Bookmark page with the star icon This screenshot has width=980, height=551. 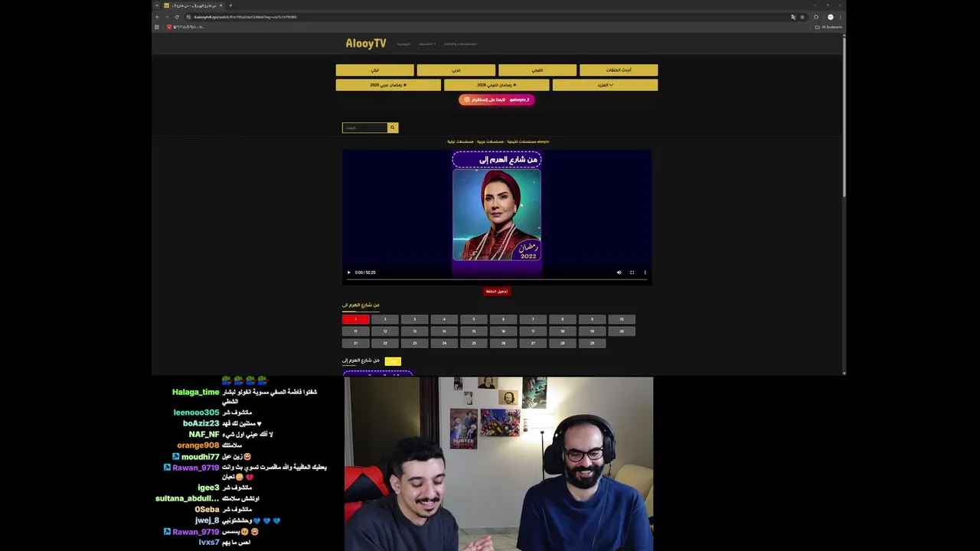click(802, 17)
